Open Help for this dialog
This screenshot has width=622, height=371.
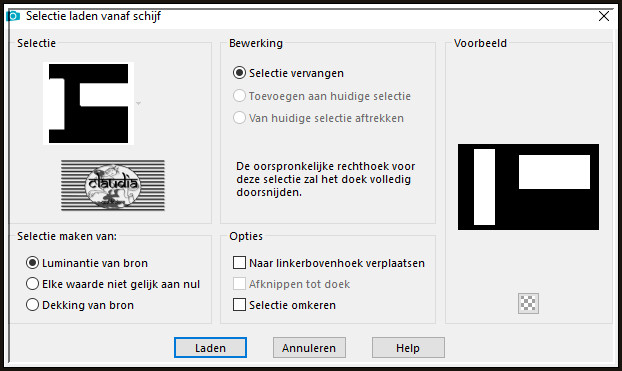[408, 348]
